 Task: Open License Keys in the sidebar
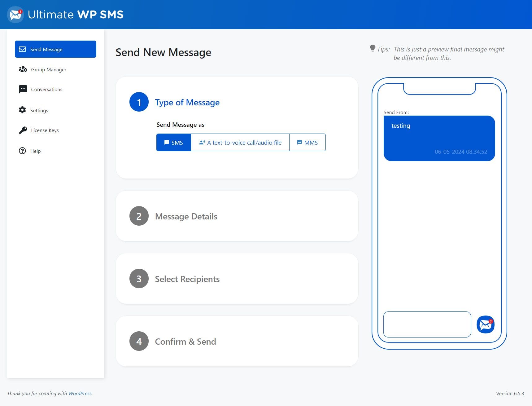pos(45,130)
